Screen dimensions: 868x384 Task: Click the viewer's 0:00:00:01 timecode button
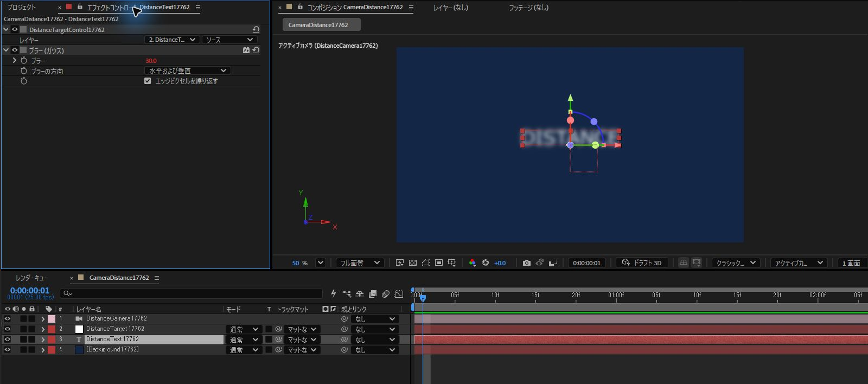click(586, 263)
